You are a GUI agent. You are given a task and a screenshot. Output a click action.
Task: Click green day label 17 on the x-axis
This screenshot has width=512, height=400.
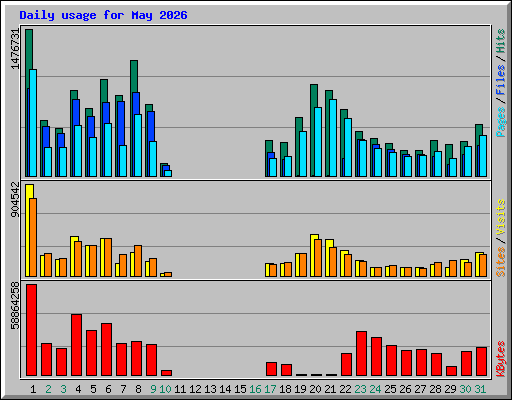[x=270, y=389]
